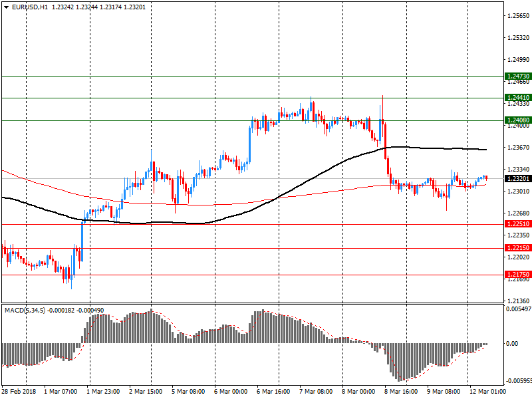Select the 1 Mar 07:00 time axis label
532x399 pixels.
[61, 392]
